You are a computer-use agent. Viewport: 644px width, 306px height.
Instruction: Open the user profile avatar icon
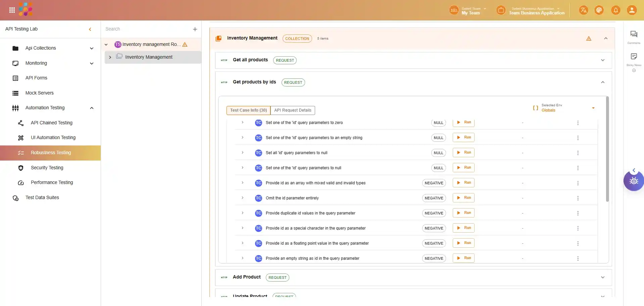point(632,10)
